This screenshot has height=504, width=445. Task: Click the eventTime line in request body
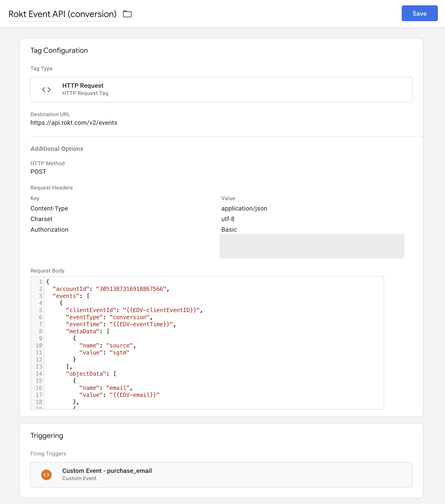point(121,324)
